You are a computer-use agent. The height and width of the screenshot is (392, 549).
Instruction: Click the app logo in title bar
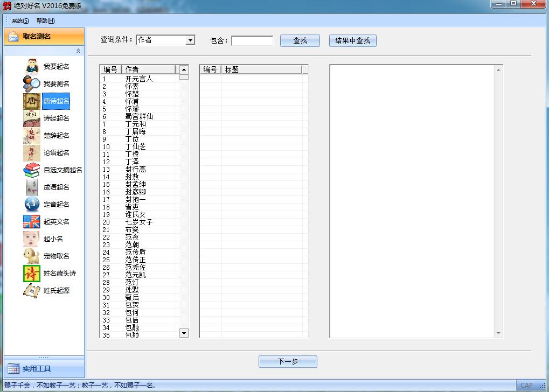click(x=6, y=5)
